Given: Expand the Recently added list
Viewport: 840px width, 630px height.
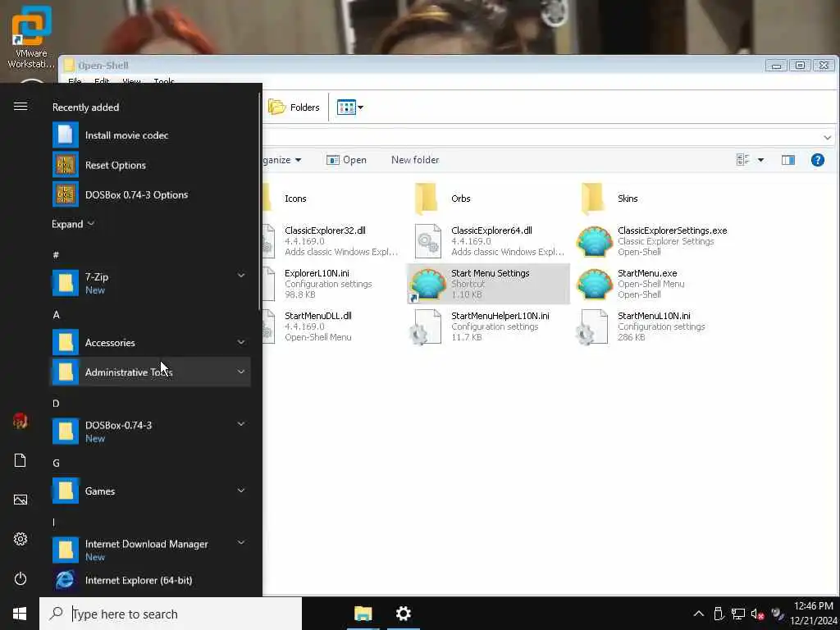Looking at the screenshot, I should click(x=73, y=224).
